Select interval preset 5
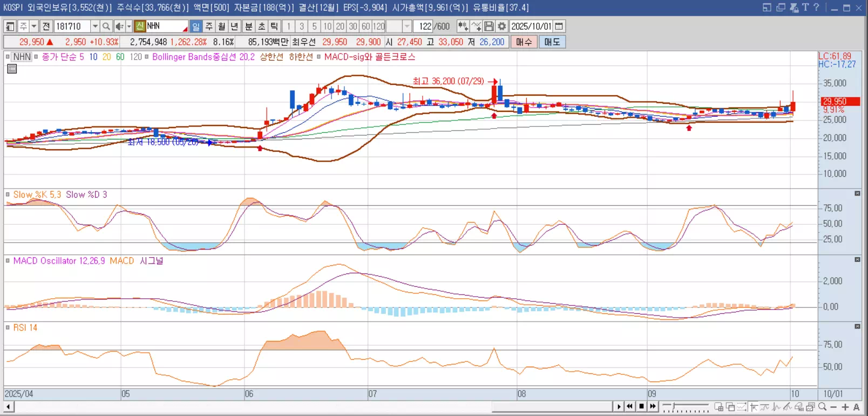The height and width of the screenshot is (416, 868). tap(315, 26)
